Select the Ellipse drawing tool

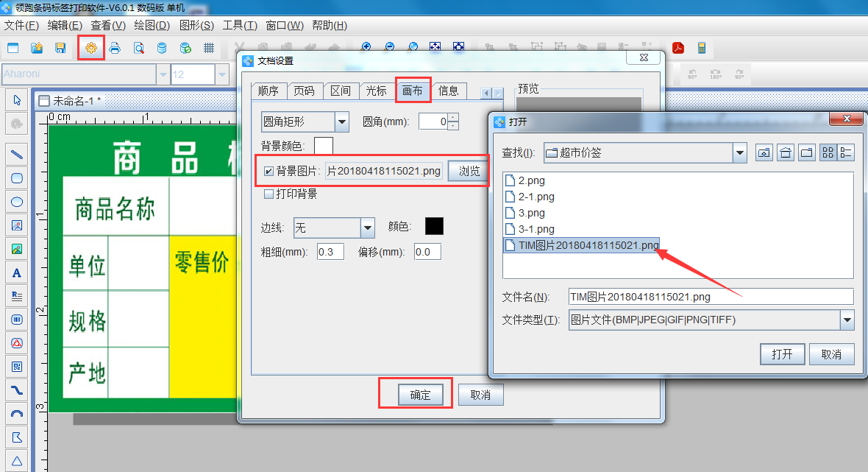pos(16,202)
